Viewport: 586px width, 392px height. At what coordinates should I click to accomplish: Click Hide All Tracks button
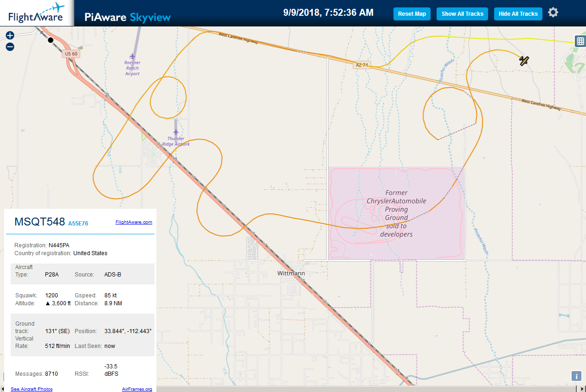[x=518, y=14]
